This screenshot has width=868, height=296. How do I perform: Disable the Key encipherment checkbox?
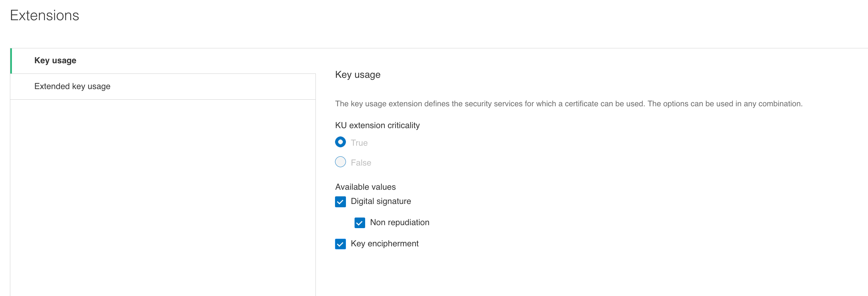coord(340,244)
